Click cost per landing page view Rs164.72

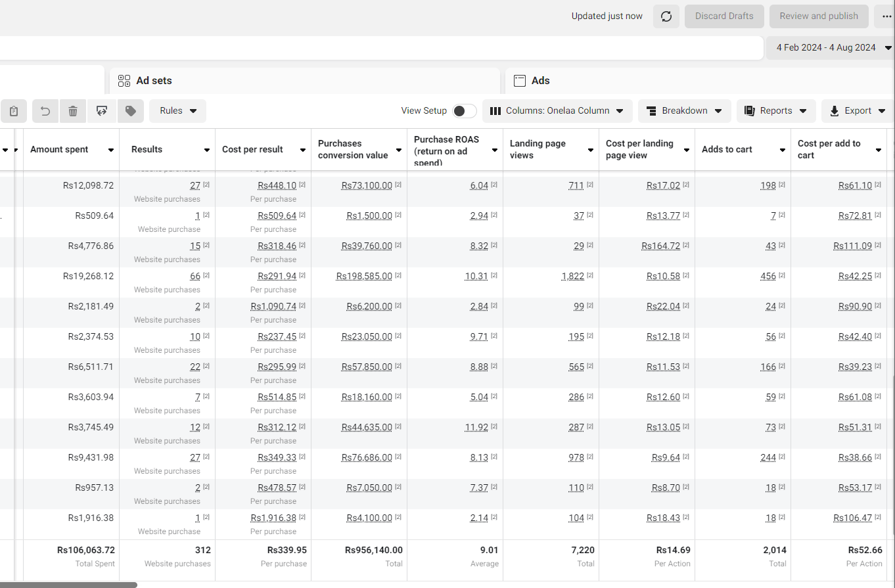(x=661, y=246)
